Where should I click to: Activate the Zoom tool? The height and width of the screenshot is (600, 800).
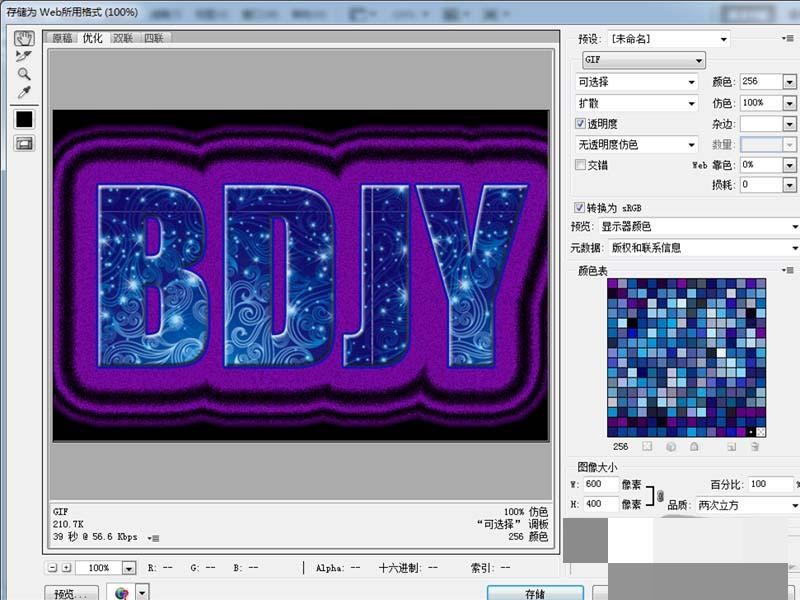coord(22,73)
